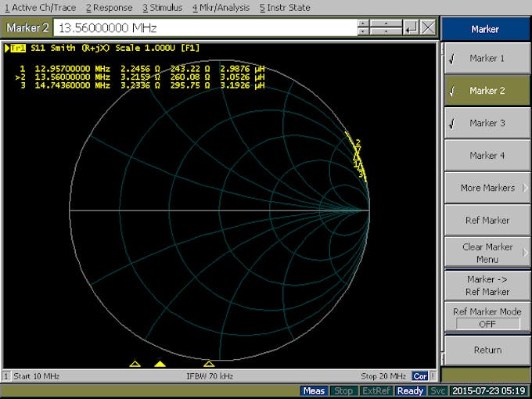Screen dimensions: 532x399
Task: Click the Start 10 MHz label
Action: click(x=36, y=376)
